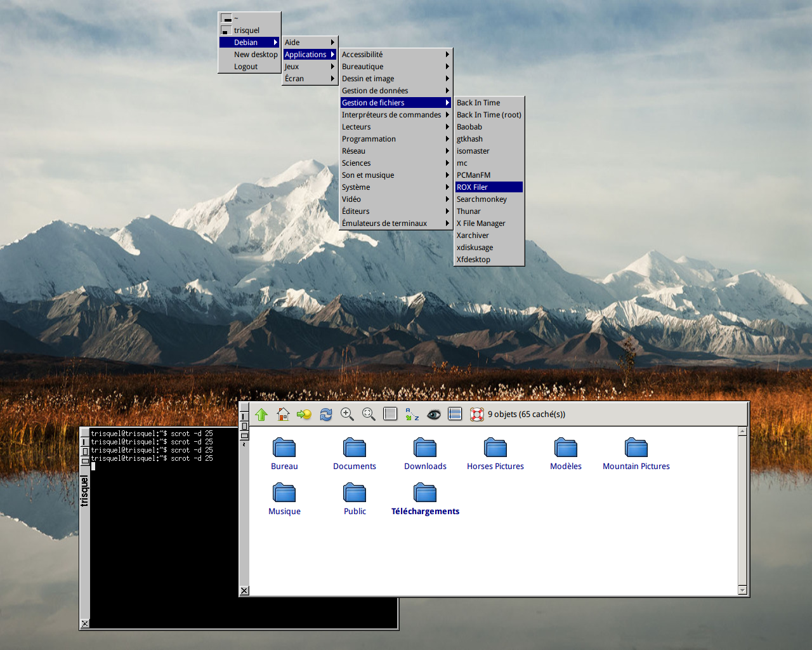The image size is (812, 650).
Task: Open ROX Filer help lifebuoy icon
Action: [x=477, y=415]
